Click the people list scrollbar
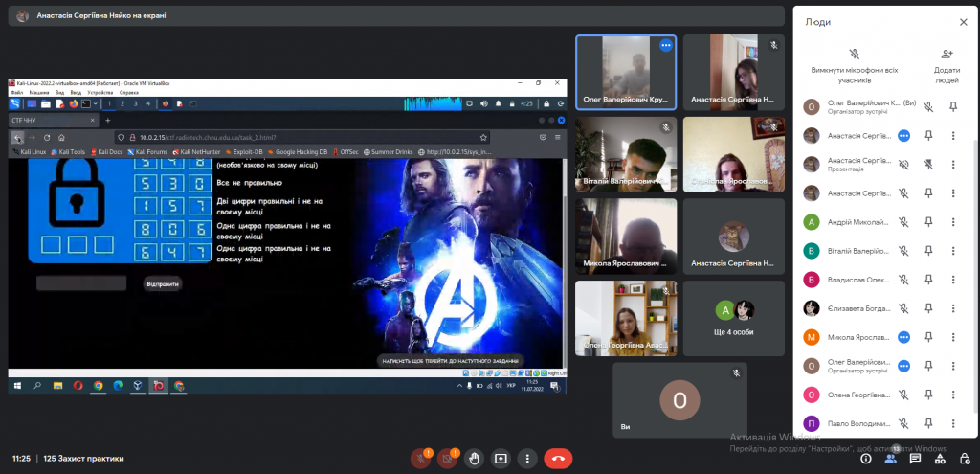Image resolution: width=980 pixels, height=474 pixels. [x=977, y=275]
